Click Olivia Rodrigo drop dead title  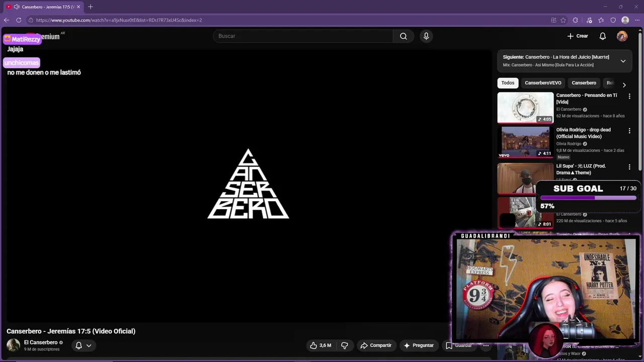(x=583, y=133)
